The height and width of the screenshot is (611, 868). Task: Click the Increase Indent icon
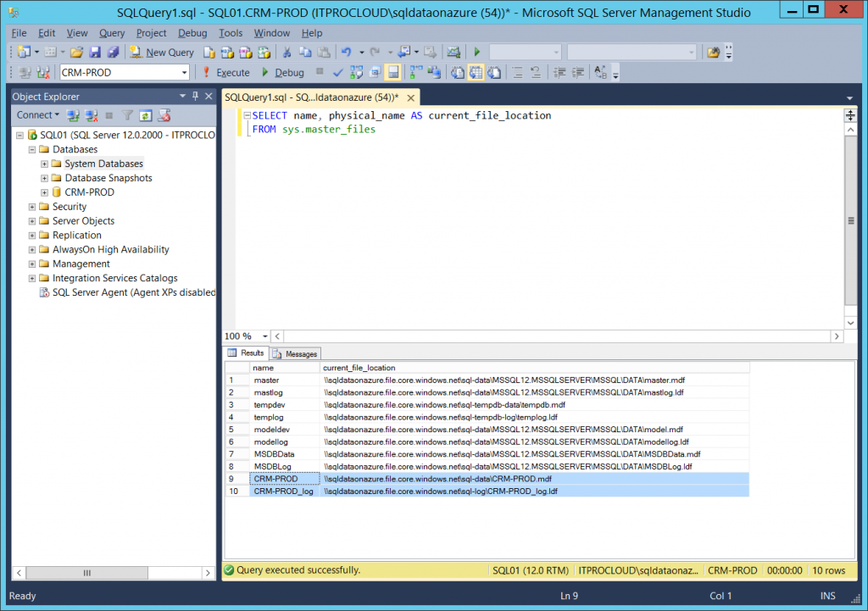click(x=578, y=73)
